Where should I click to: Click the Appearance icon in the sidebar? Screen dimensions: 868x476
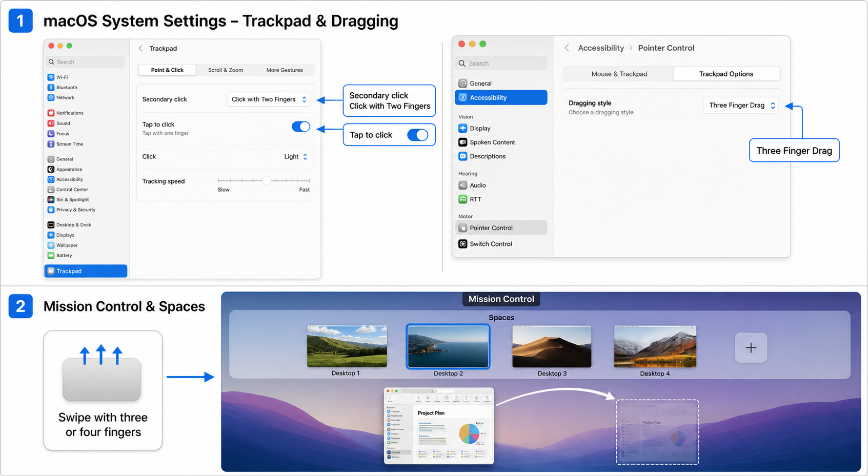tap(51, 169)
